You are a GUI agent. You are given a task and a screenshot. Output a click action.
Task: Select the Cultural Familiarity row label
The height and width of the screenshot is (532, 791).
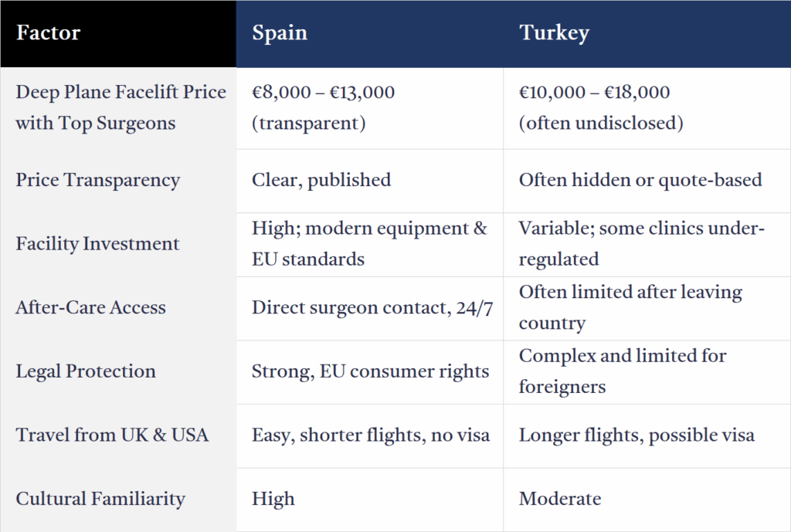coord(100,499)
